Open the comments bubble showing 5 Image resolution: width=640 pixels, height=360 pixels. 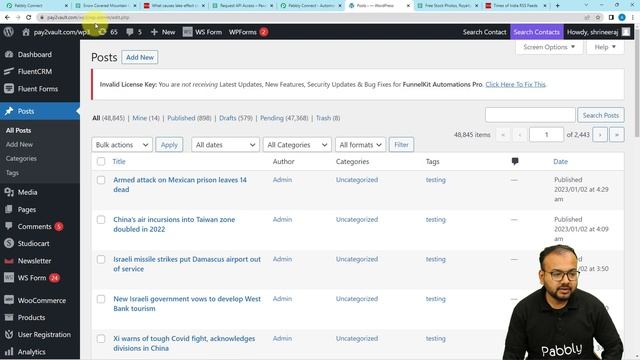coord(130,32)
